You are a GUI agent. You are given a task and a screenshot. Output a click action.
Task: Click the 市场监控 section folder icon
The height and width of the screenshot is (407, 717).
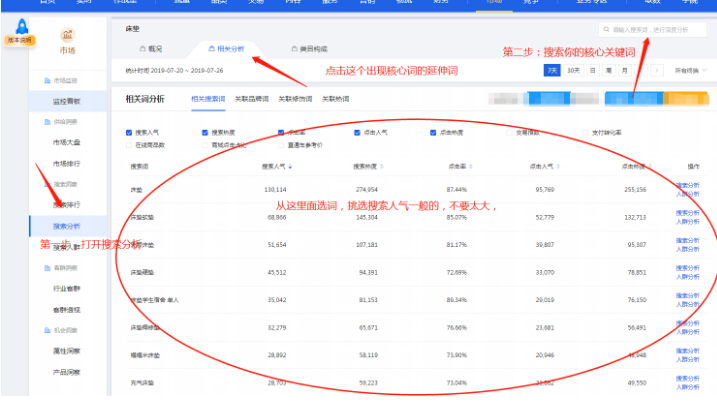(46, 79)
